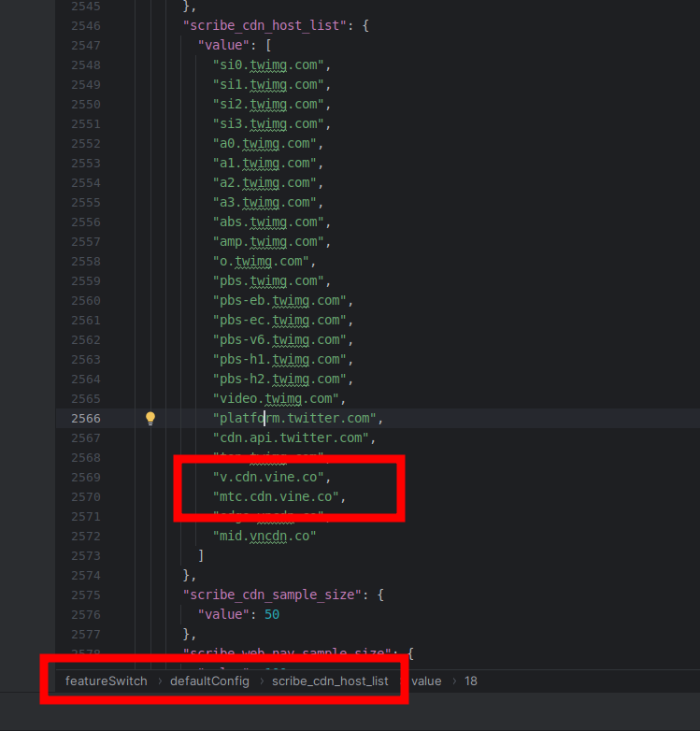Click the "pbs.twimg.com" string
The height and width of the screenshot is (731, 700).
[x=268, y=280]
